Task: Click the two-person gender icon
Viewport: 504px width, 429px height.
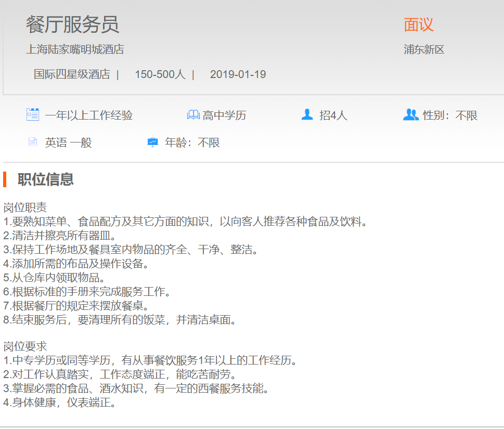Action: tap(410, 114)
